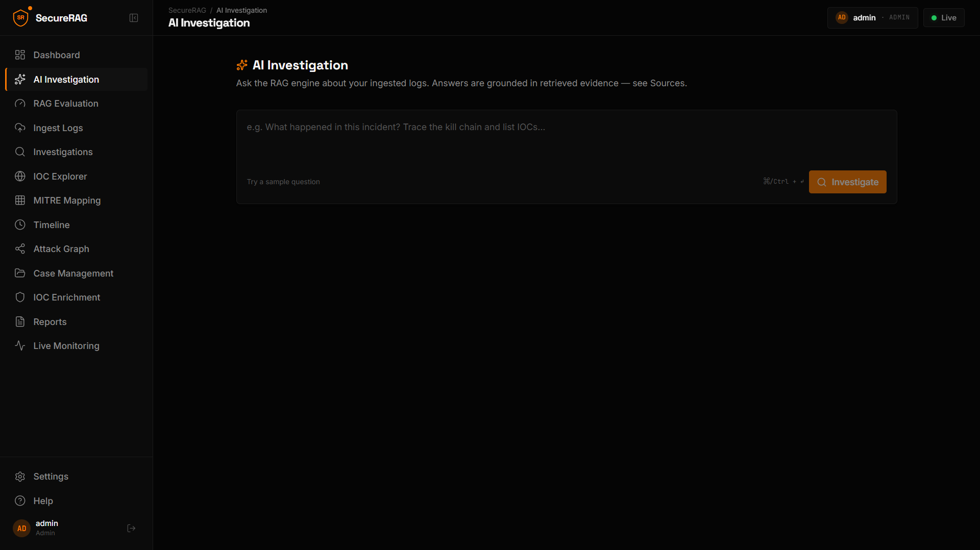
Task: Open MITRE Mapping view
Action: tap(77, 200)
